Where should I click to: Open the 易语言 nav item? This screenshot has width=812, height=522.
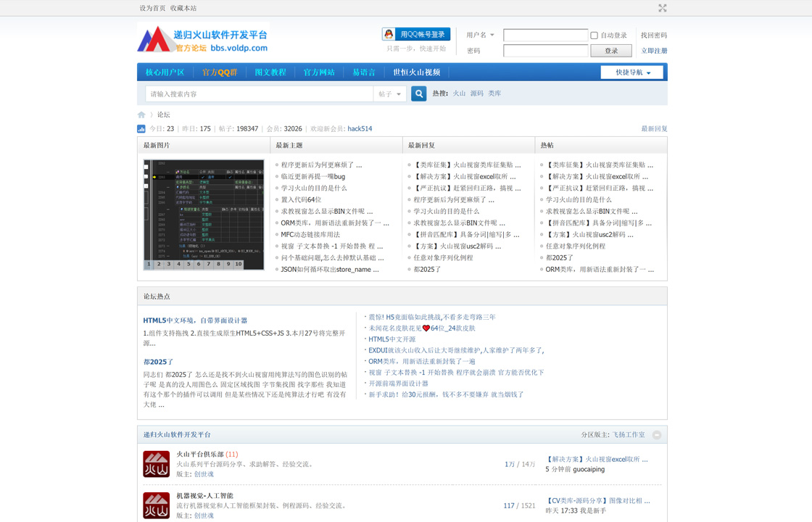pyautogui.click(x=363, y=72)
